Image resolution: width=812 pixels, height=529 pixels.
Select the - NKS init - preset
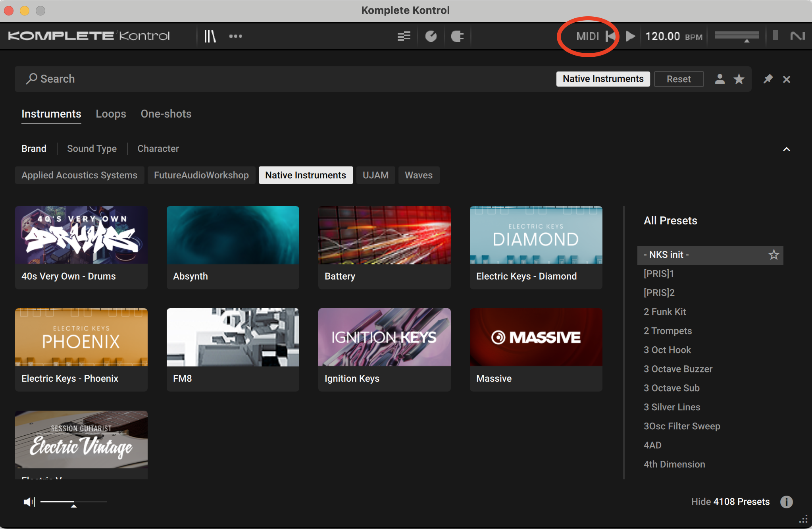pos(710,255)
